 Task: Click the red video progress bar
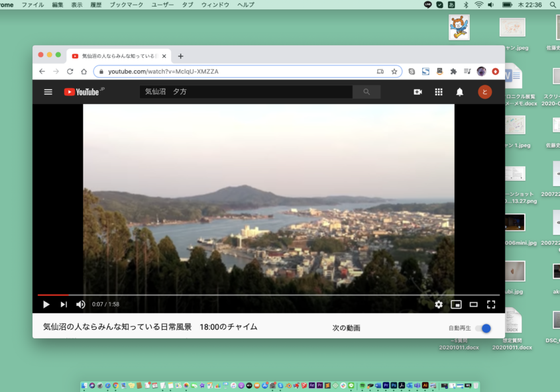(53, 295)
